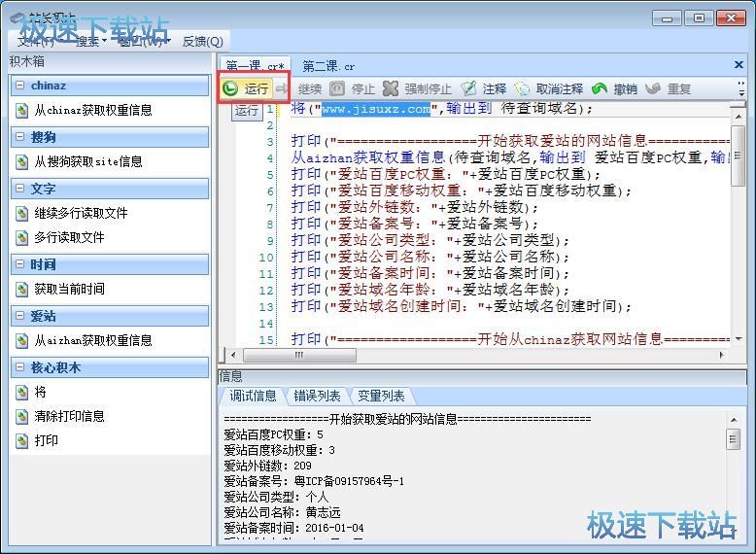Open the 错误列表 tab
Image resolution: width=756 pixels, height=554 pixels.
point(317,396)
